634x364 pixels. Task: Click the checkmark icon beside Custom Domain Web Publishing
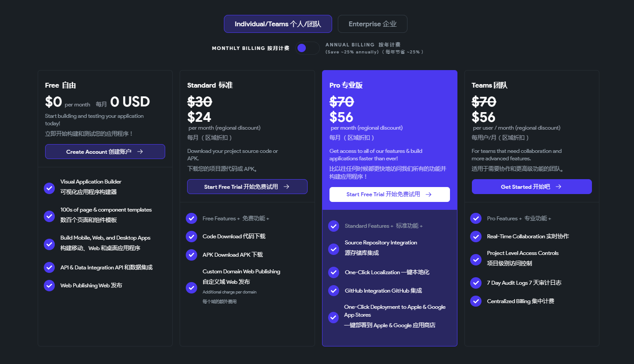click(x=191, y=288)
